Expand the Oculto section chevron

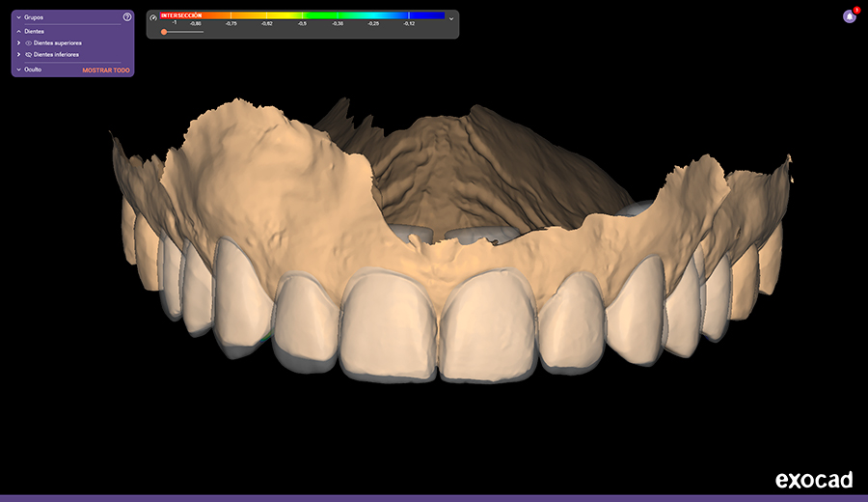(x=18, y=70)
